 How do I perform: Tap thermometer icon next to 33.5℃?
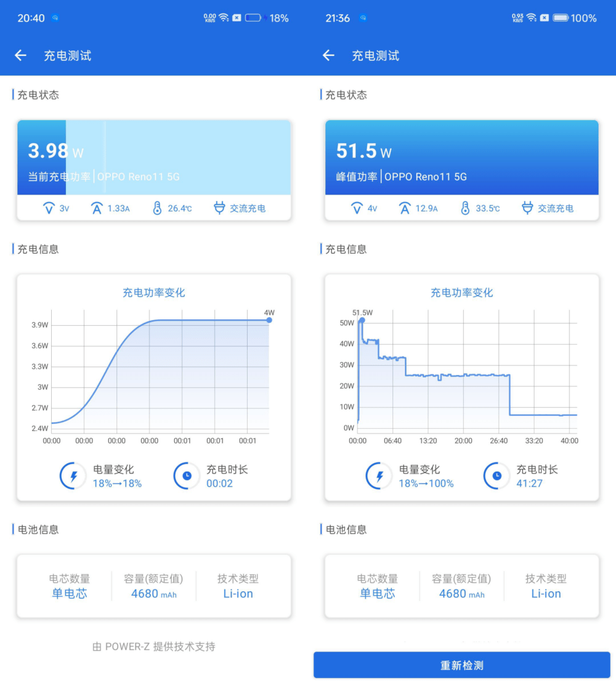pyautogui.click(x=465, y=208)
